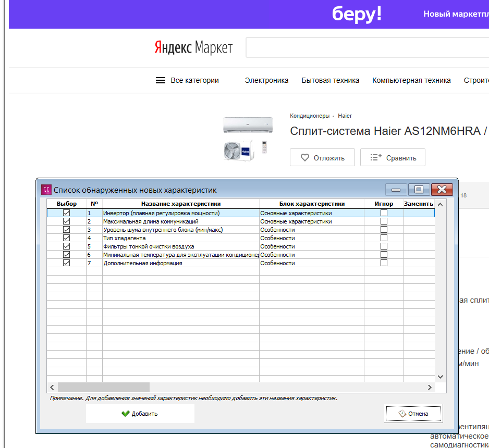Image resolution: width=489 pixels, height=448 pixels.
Task: Check Игнор for Дополнительная информация row
Action: tap(384, 263)
